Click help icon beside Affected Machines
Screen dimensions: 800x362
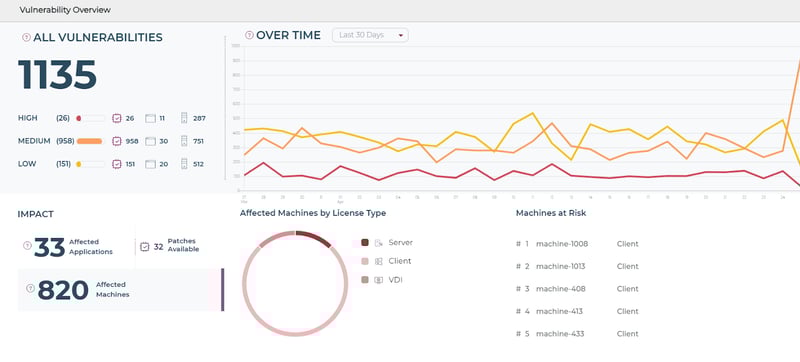pos(30,289)
